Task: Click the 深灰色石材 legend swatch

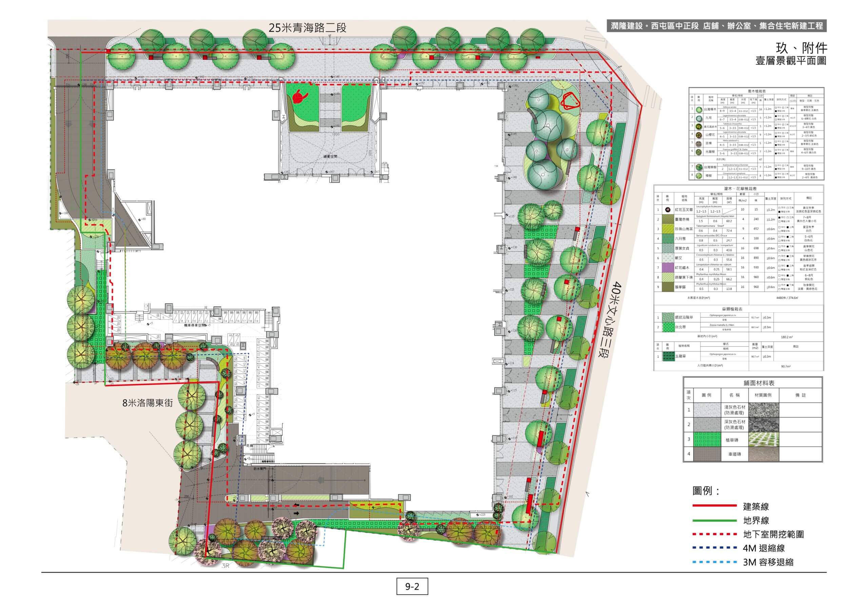Action: coord(707,425)
